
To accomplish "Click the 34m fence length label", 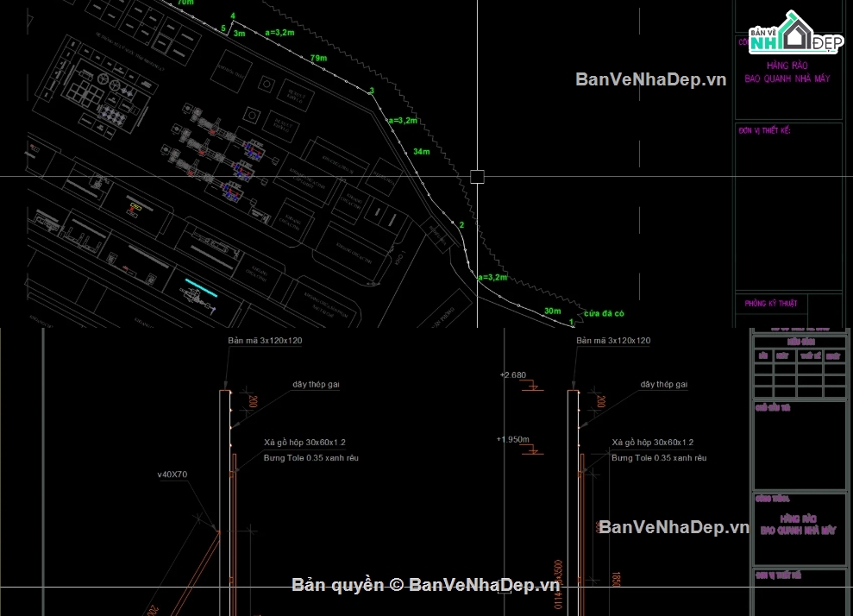I will 421,152.
